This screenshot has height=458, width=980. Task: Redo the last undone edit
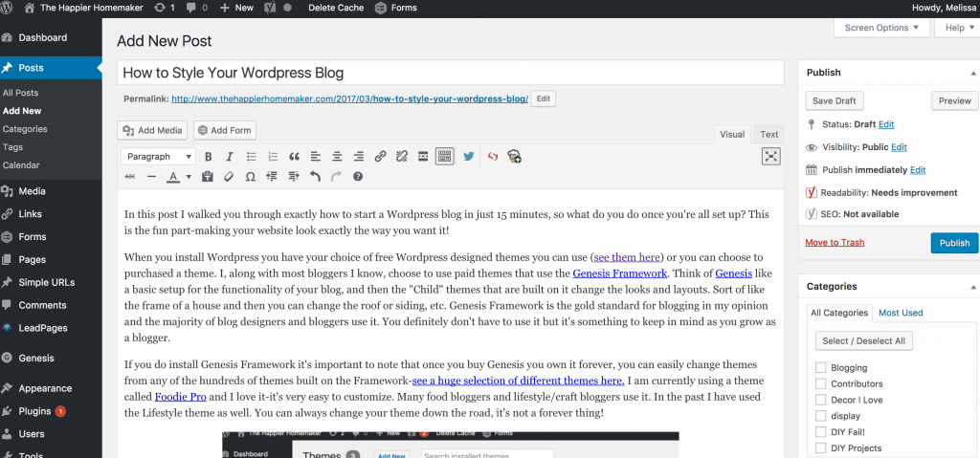click(x=336, y=177)
